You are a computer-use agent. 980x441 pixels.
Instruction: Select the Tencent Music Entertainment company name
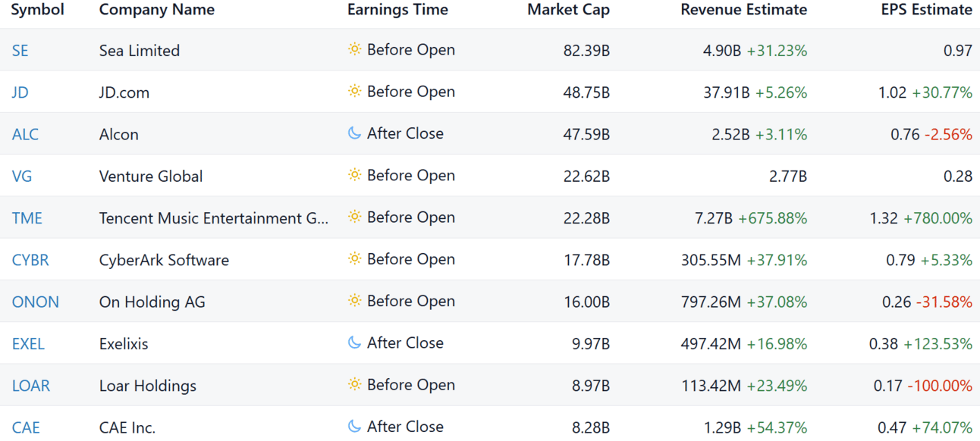tap(214, 218)
